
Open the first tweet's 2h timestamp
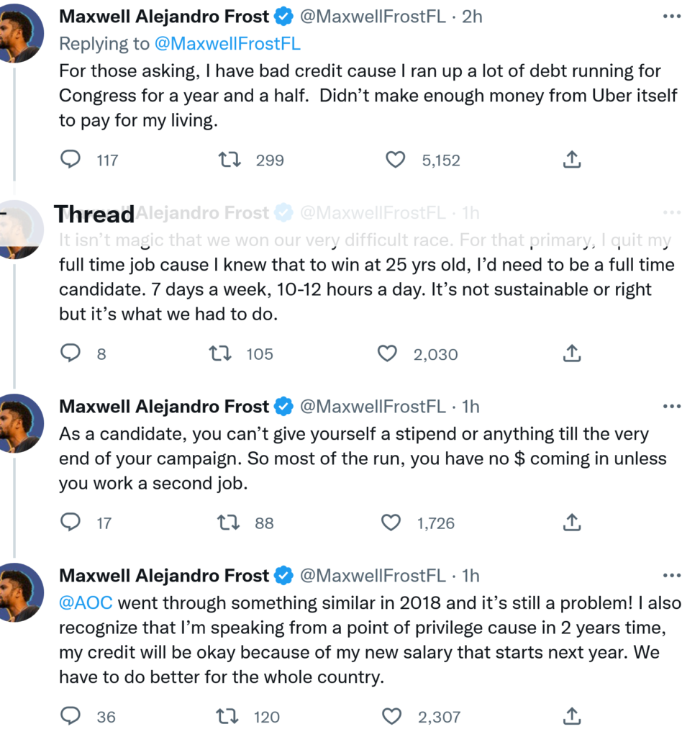click(472, 16)
